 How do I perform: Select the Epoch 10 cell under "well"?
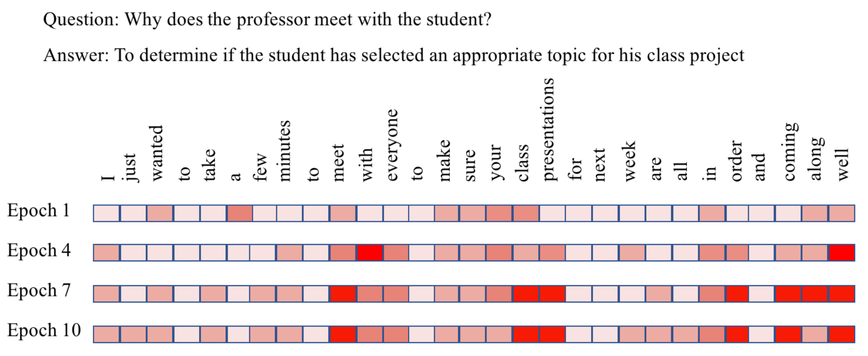(x=842, y=334)
